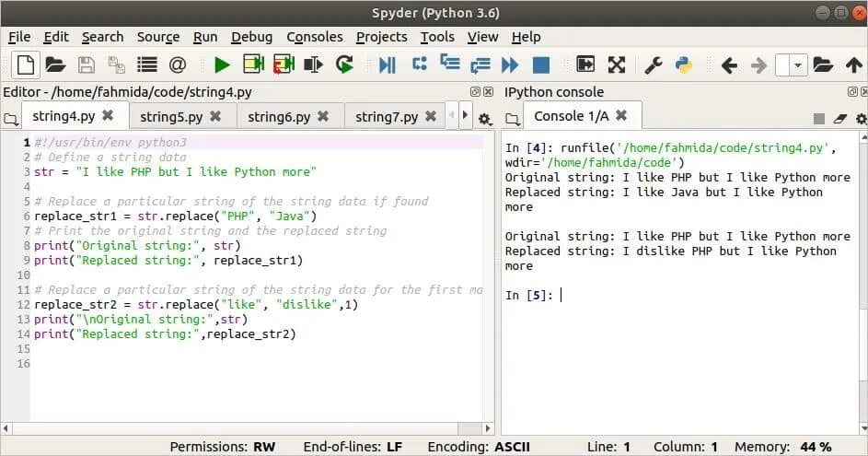The width and height of the screenshot is (868, 456).
Task: Save the current file via the floppy icon
Action: (x=87, y=64)
